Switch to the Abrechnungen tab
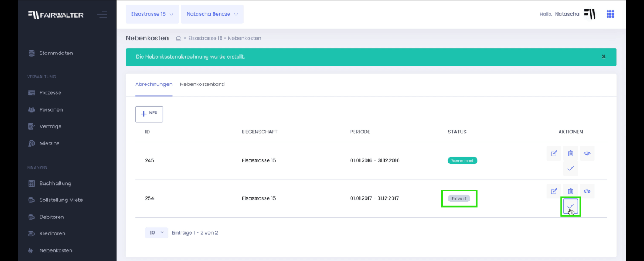Screen dimensions: 644x261 click(154, 84)
